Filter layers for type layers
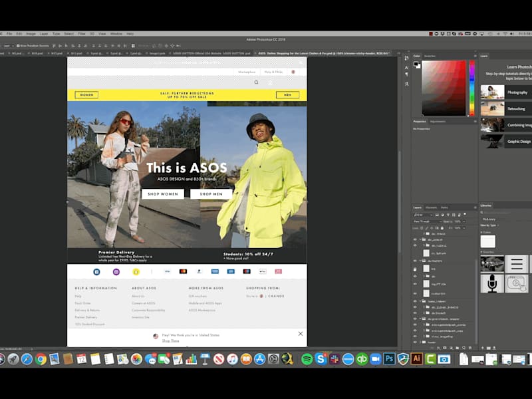Viewport: 532px width, 399px height. (x=448, y=215)
